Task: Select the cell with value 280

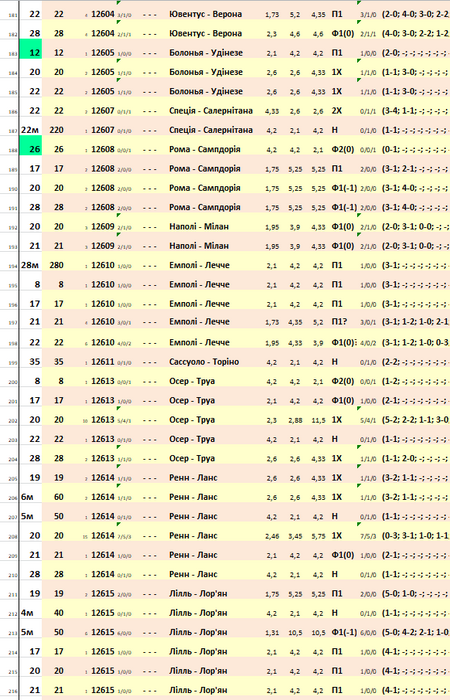Action: coord(56,265)
